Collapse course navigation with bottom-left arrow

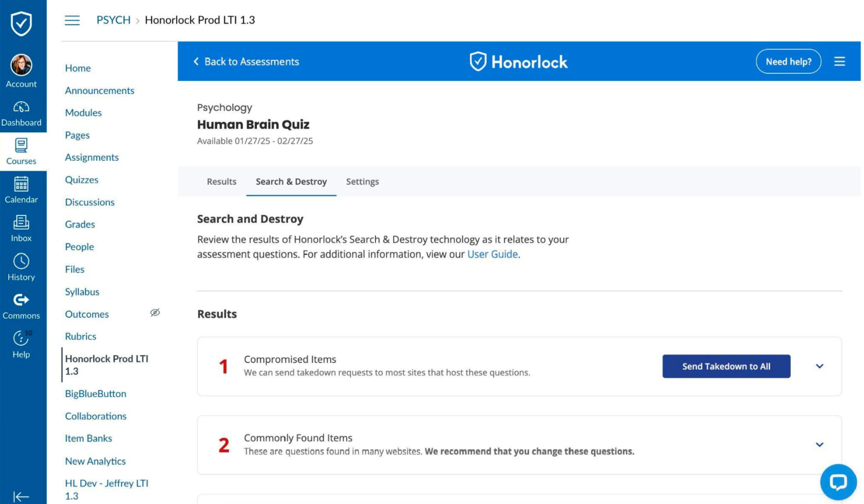tap(21, 496)
